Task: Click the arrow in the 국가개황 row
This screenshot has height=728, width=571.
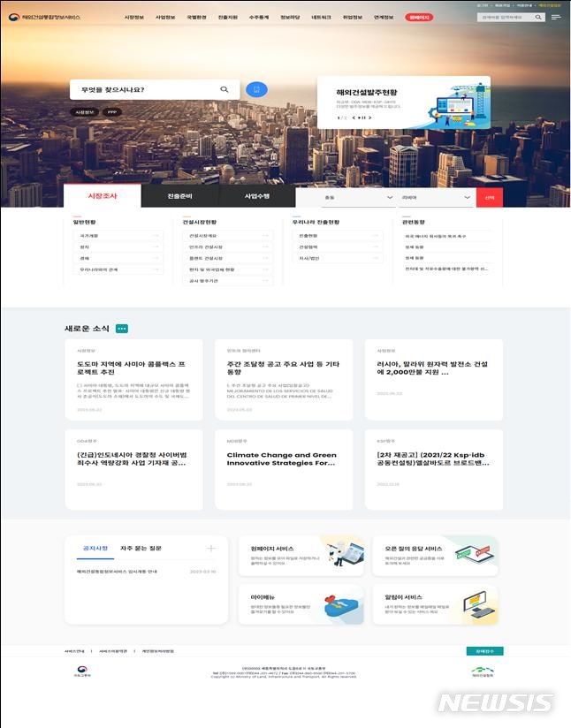Action: [156, 236]
